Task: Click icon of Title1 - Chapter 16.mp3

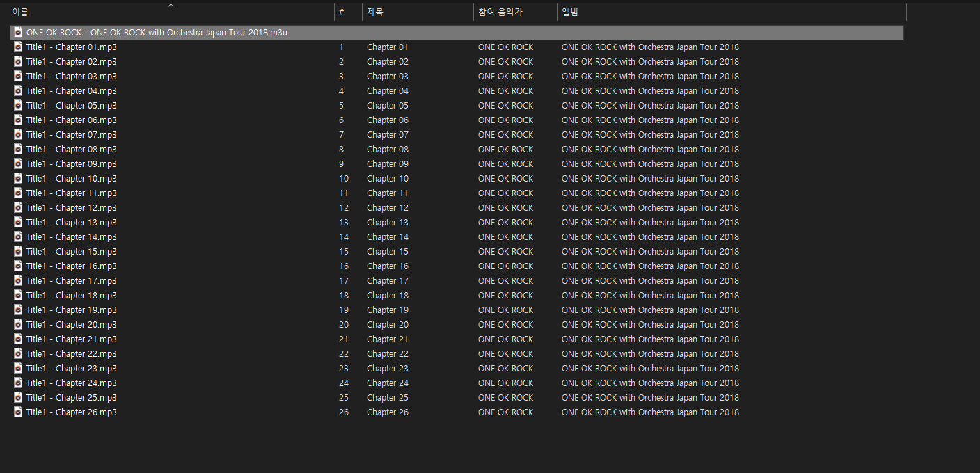Action: tap(18, 266)
